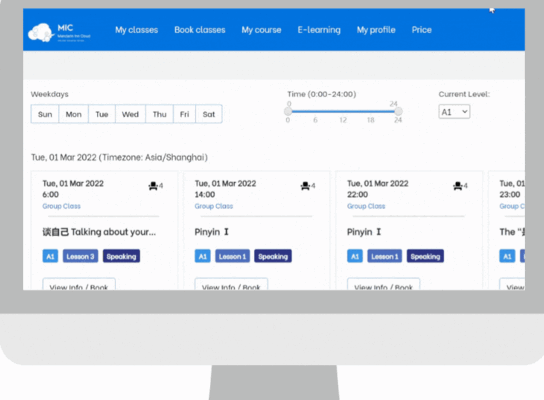Toggle the Fri weekday filter

185,114
